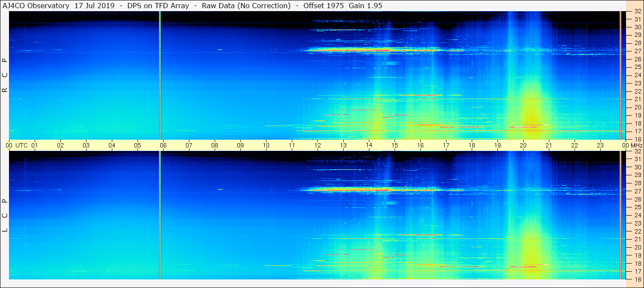Click the 'Gain 1.95' header value
644x288 pixels.
pos(365,6)
